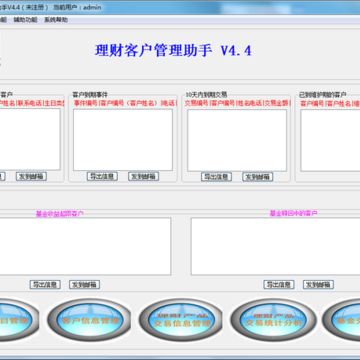Click 导出信息 under 基金收益超限客户

pos(45,284)
